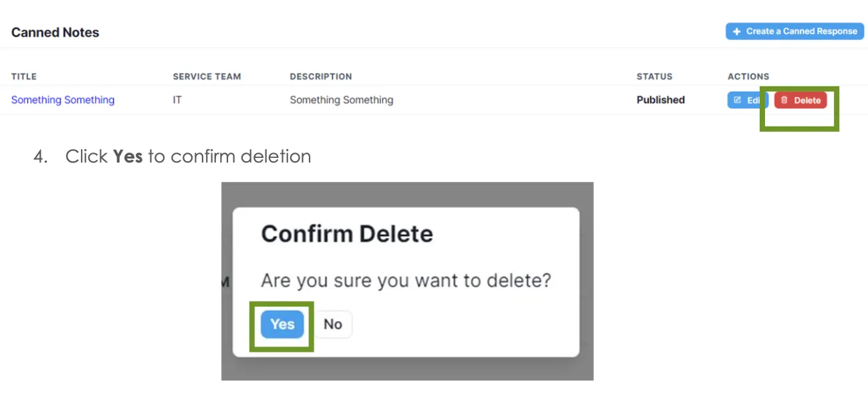Delete the Something Something canned note

pyautogui.click(x=800, y=100)
